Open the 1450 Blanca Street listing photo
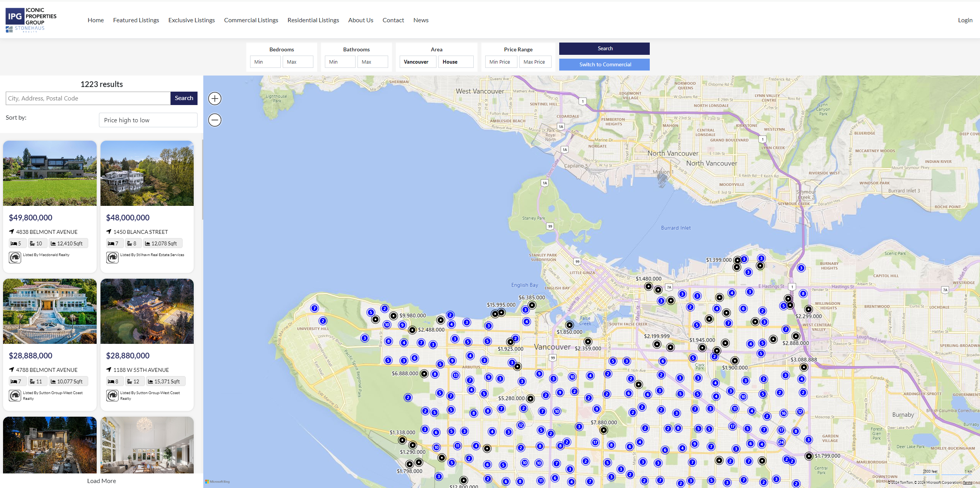This screenshot has width=980, height=488. [x=147, y=173]
